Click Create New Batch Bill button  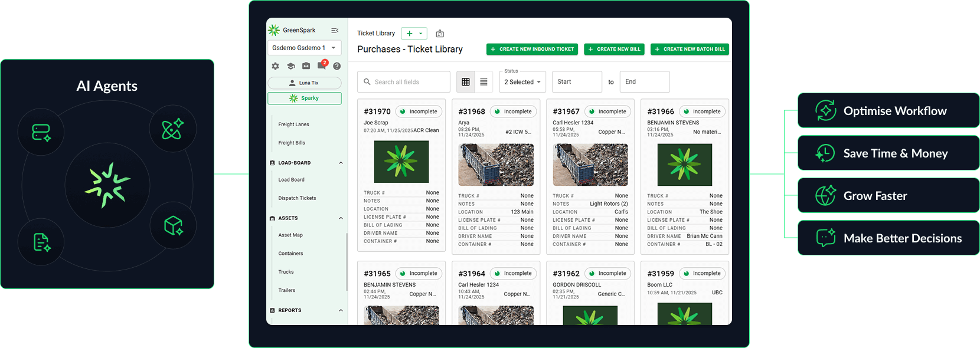[x=690, y=49]
